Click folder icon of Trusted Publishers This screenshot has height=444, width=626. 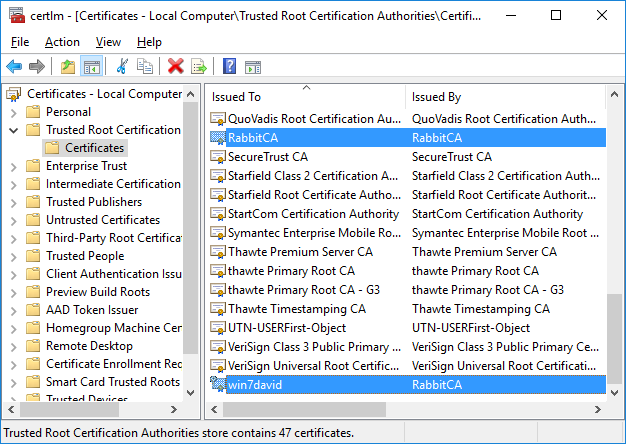pos(33,202)
